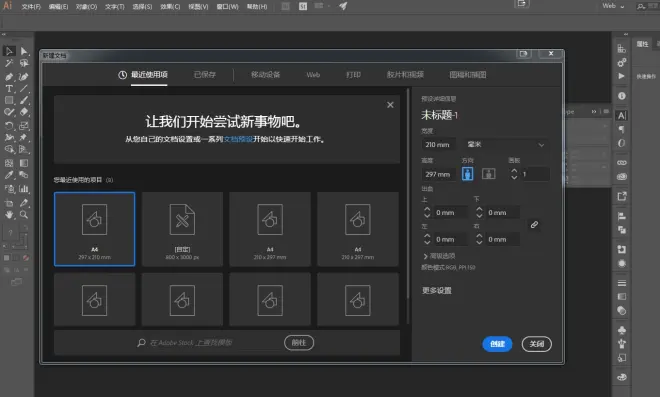Image resolution: width=660 pixels, height=397 pixels.
Task: Choose the solid Color mode swatch
Action: click(7, 258)
